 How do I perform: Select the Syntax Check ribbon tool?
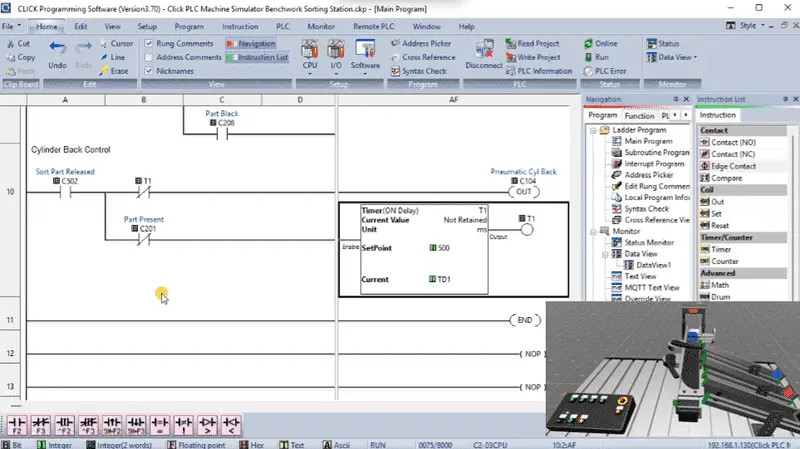click(419, 71)
